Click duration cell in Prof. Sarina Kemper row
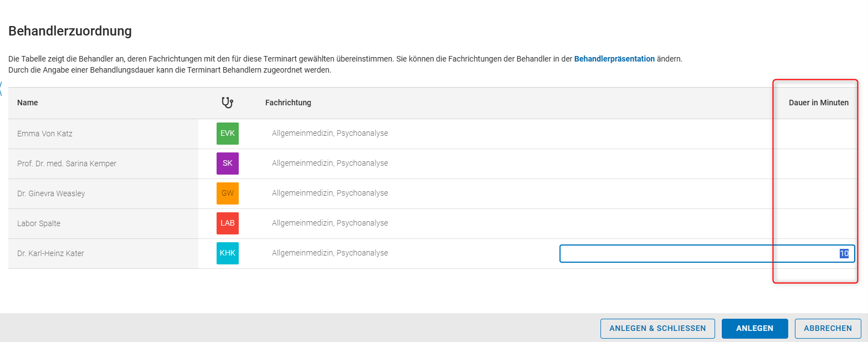 click(814, 164)
